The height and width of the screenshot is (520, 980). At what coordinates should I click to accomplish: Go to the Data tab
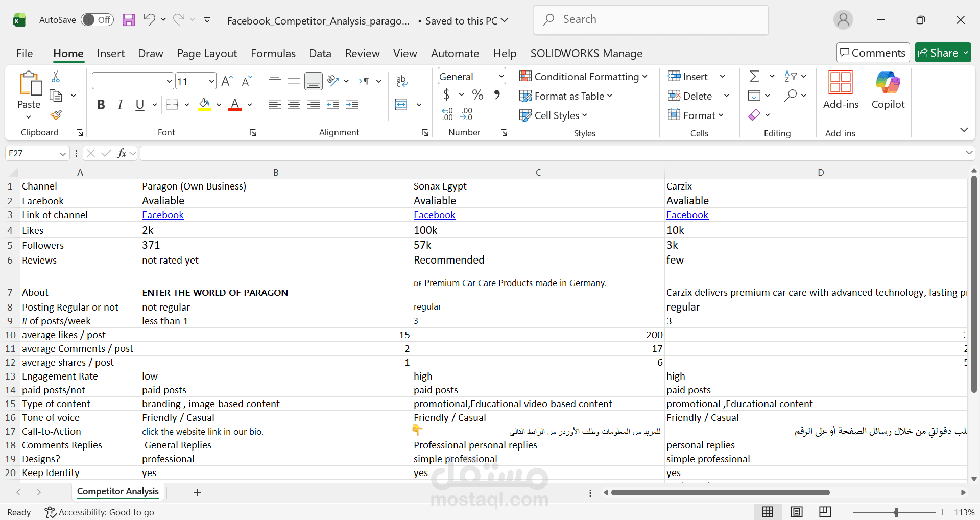point(320,54)
